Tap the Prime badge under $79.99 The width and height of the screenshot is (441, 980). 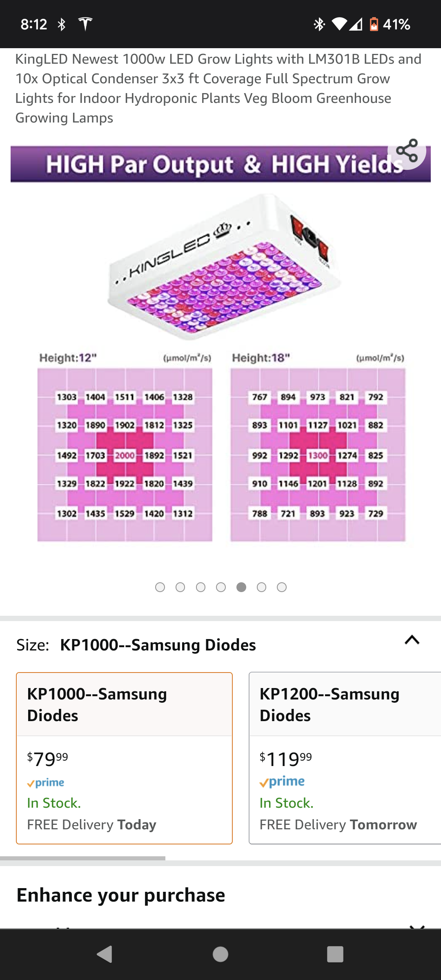(x=46, y=783)
